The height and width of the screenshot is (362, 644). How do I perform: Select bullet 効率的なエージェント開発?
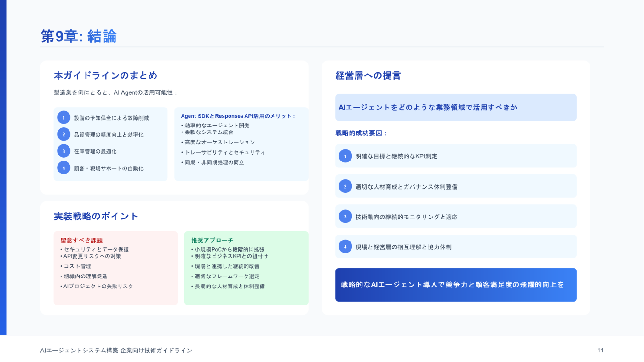215,126
